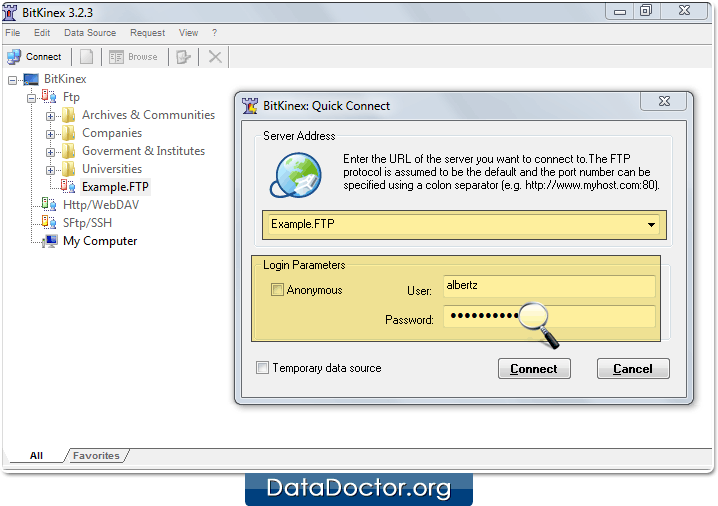Viewport: 718px width, 506px height.
Task: Collapse the Ftp tree node
Action: [31, 98]
